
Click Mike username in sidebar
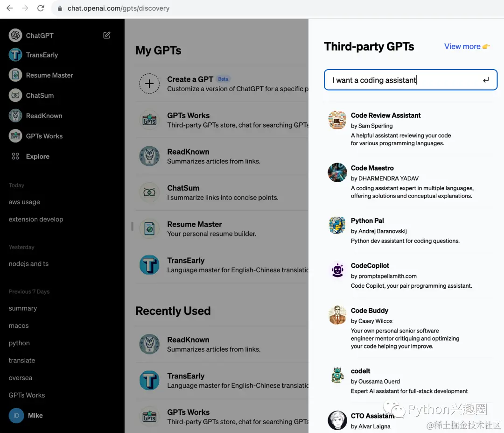(35, 416)
